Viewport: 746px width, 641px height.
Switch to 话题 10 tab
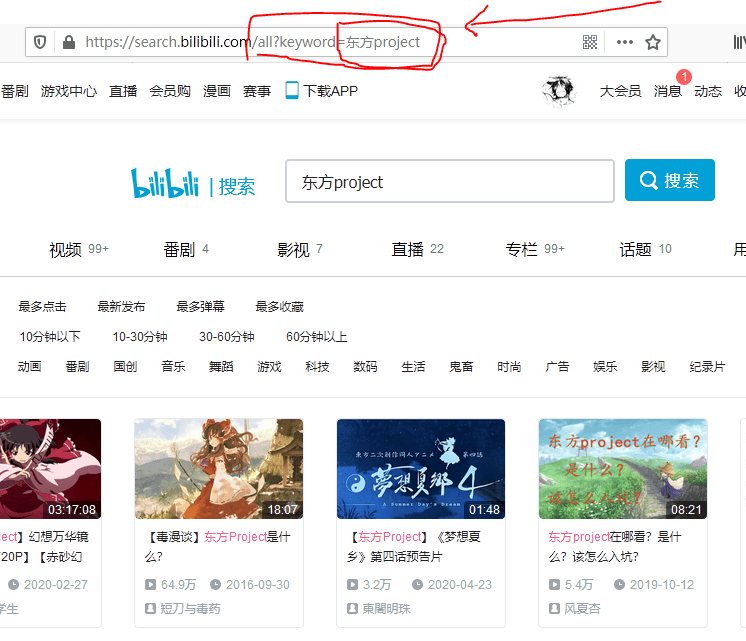tap(645, 249)
